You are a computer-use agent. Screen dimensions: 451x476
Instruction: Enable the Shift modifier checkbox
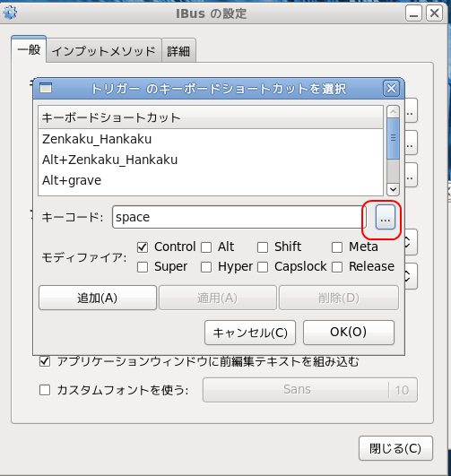[x=263, y=247]
